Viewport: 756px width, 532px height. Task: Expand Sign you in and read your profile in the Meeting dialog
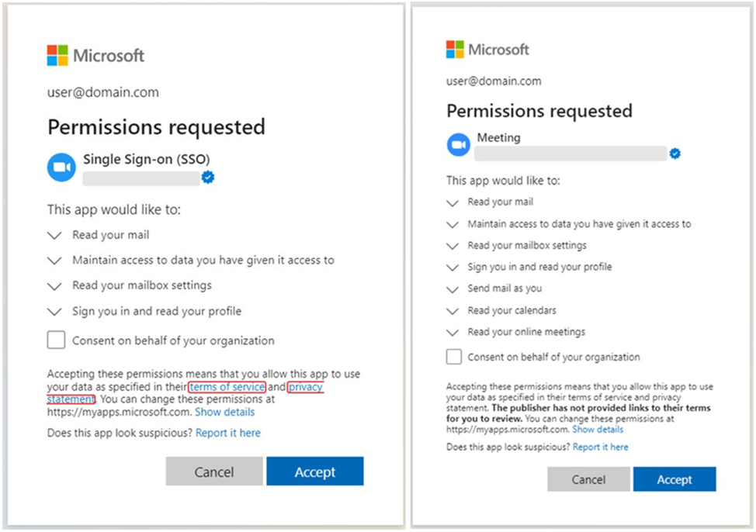[x=453, y=268]
